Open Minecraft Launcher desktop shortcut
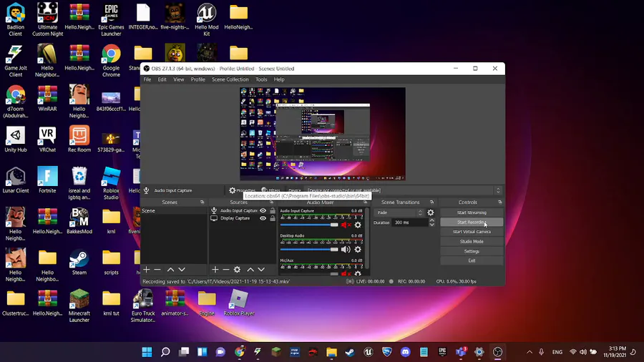The width and height of the screenshot is (644, 362). pyautogui.click(x=79, y=305)
